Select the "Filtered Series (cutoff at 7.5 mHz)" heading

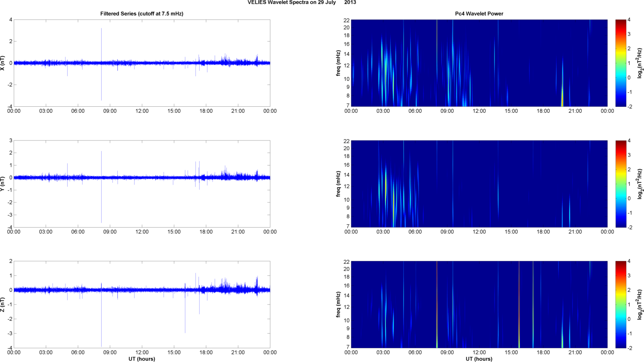click(142, 14)
